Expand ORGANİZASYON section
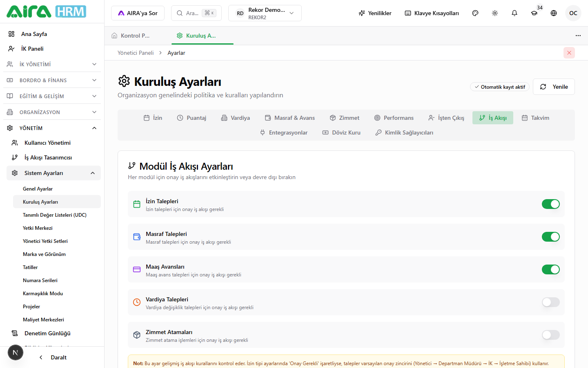This screenshot has height=368, width=588. [x=52, y=112]
